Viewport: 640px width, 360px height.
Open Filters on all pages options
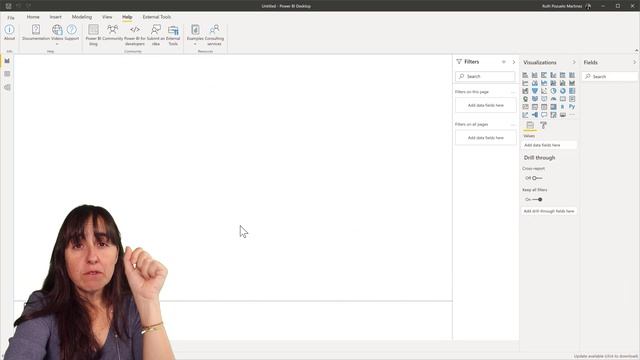click(x=513, y=124)
